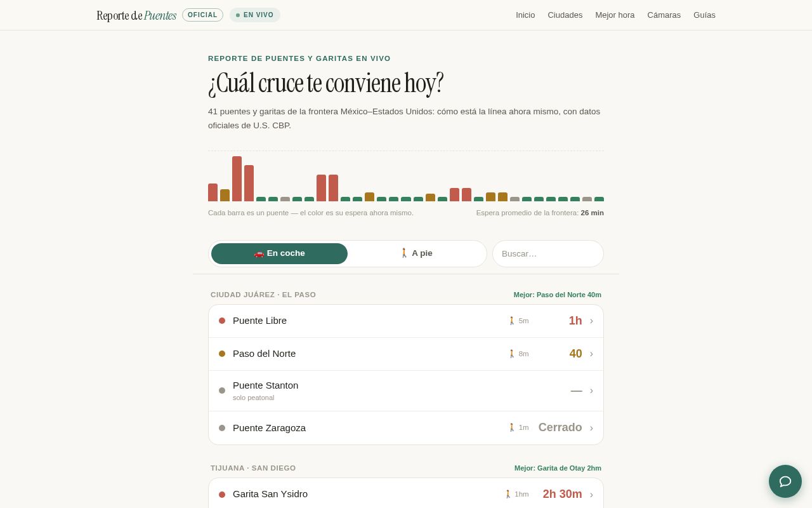This screenshot has width=812, height=508.
Task: Click the red status dot beside Puente Libre
Action: click(222, 321)
